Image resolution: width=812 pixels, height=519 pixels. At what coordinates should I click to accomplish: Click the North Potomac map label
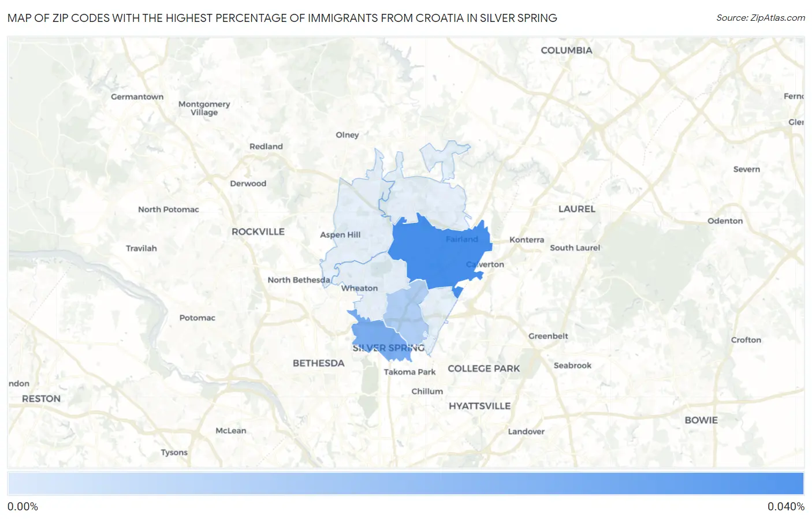click(168, 210)
